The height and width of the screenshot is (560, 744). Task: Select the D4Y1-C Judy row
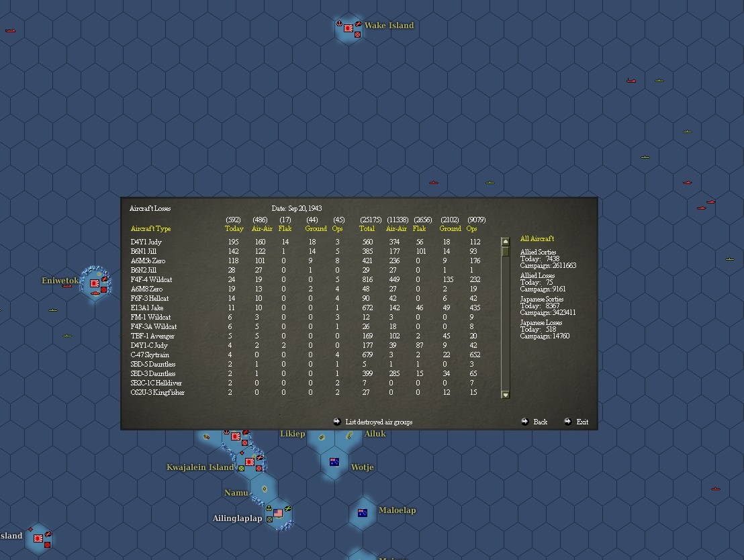tap(306, 346)
